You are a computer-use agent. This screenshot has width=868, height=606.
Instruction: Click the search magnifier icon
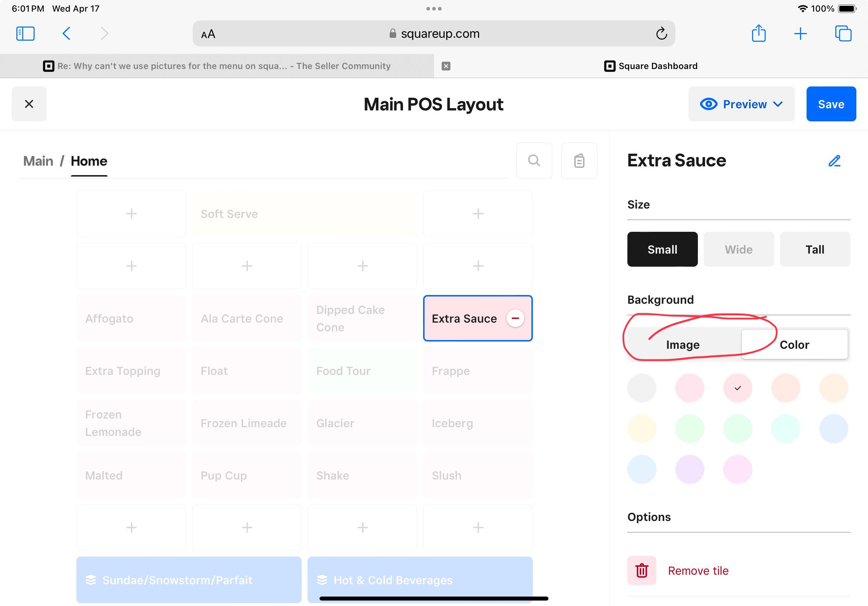[534, 161]
